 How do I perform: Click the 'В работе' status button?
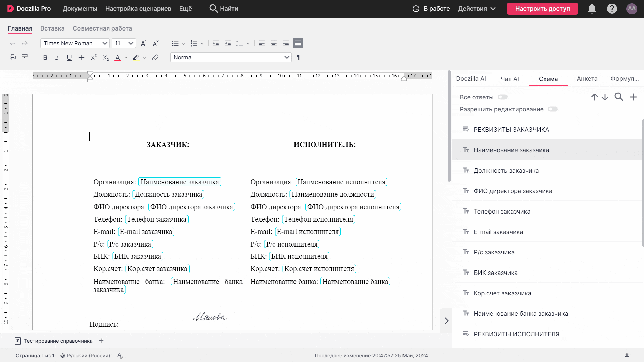pos(431,9)
